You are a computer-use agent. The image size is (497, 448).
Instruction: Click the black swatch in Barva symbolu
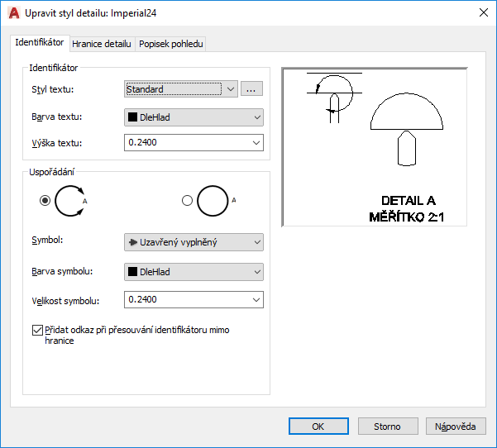point(132,272)
